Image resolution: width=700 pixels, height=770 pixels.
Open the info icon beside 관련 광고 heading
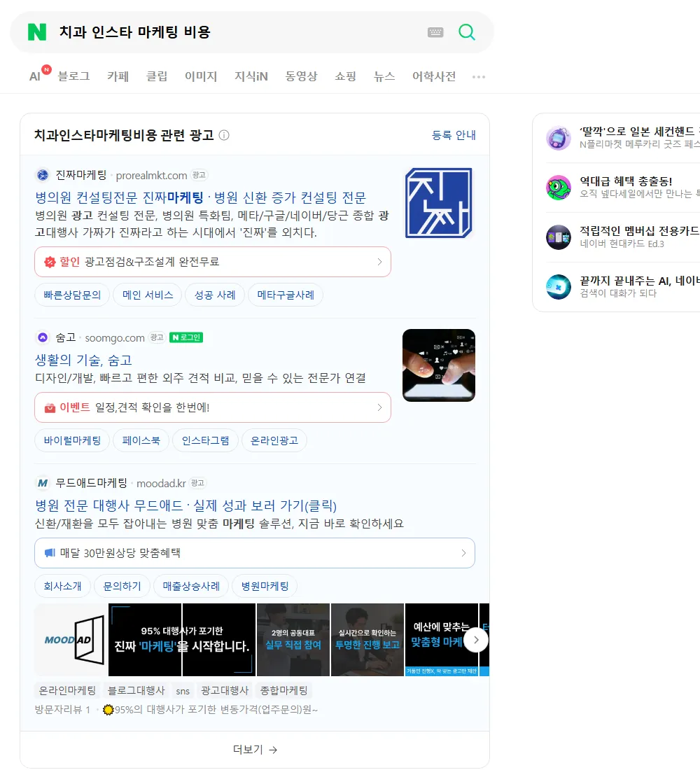click(224, 135)
